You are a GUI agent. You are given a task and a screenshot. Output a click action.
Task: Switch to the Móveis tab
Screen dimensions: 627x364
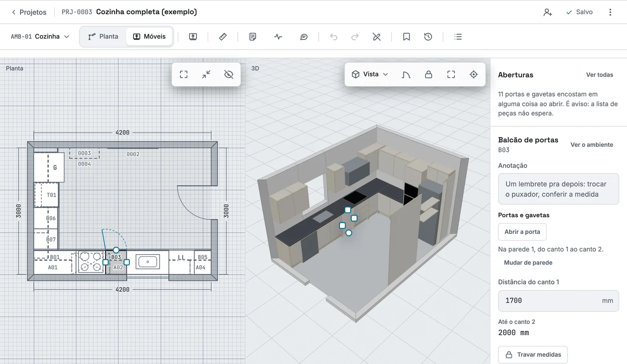tap(149, 36)
